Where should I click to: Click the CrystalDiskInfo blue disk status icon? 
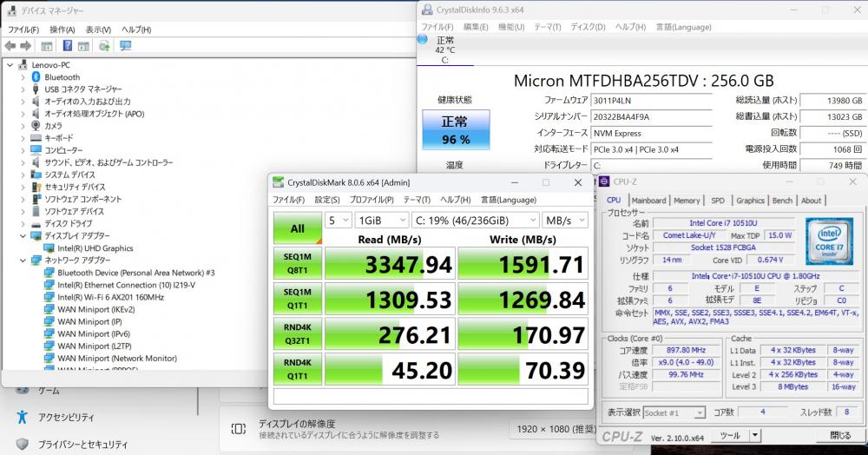coord(423,39)
